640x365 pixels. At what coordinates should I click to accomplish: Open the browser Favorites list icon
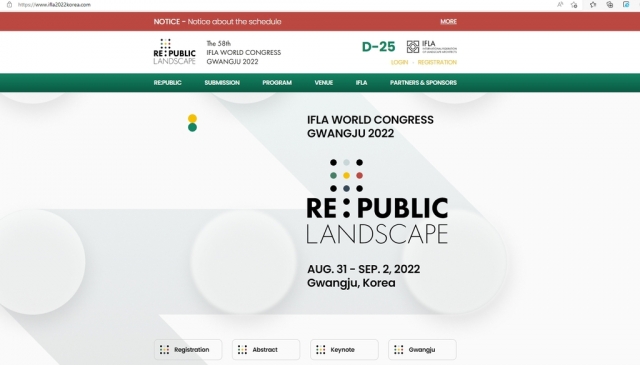click(x=593, y=4)
